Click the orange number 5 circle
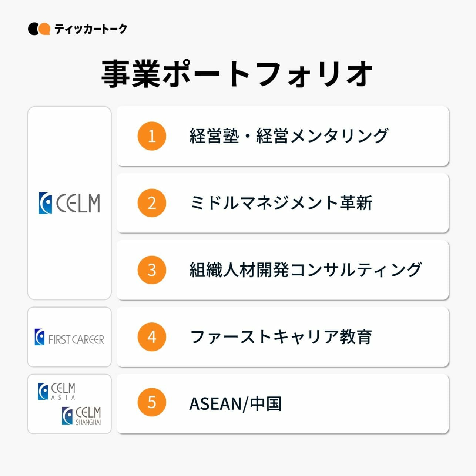 click(152, 402)
